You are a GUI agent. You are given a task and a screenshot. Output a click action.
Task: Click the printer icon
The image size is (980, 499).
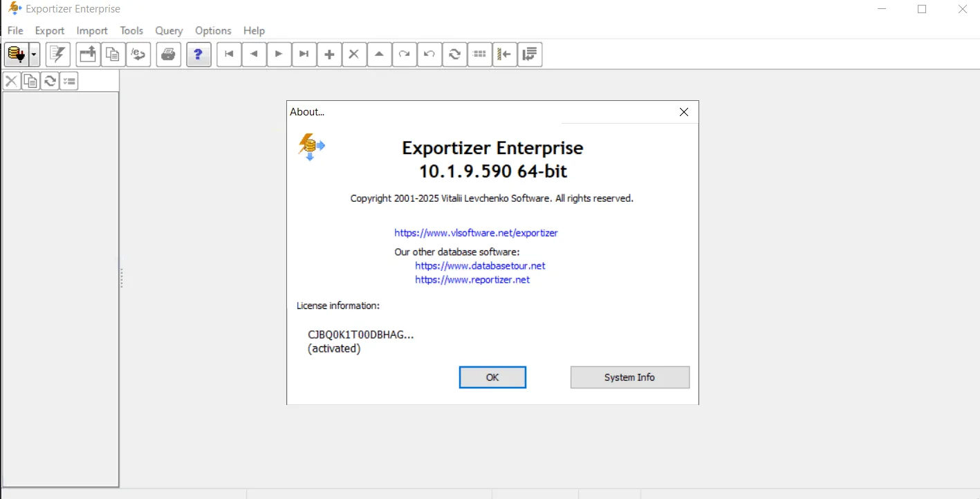tap(169, 54)
